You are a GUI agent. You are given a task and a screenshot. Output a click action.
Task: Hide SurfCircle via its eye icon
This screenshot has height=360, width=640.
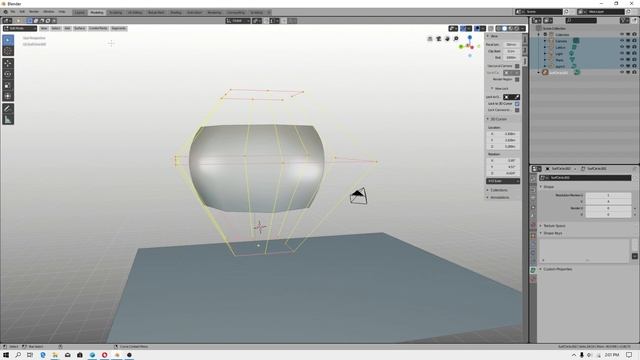click(x=622, y=72)
